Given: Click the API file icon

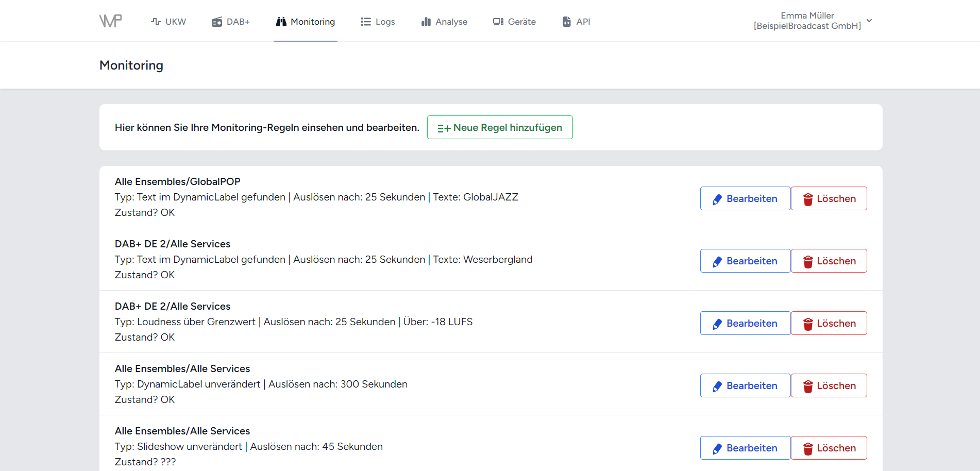Looking at the screenshot, I should [x=567, y=22].
